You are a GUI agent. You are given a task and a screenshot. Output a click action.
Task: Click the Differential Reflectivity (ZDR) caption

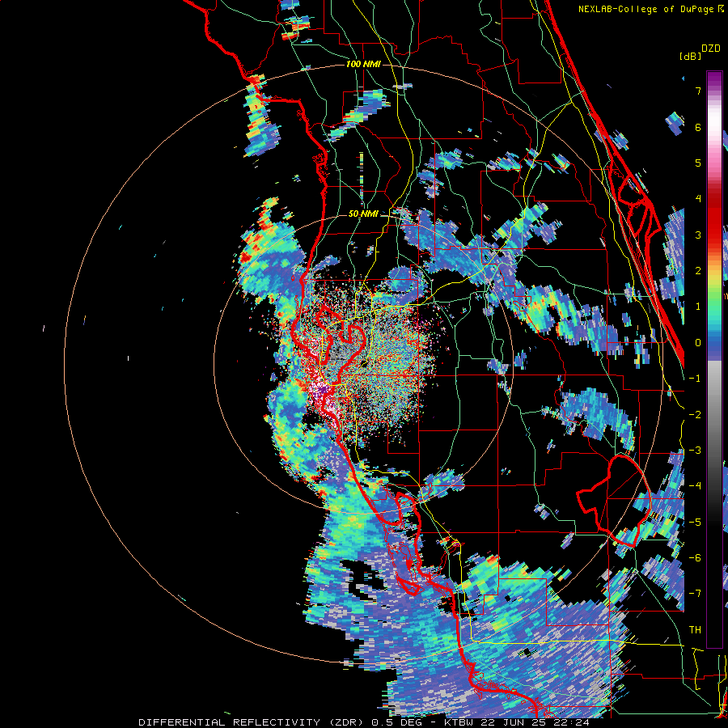click(x=252, y=722)
